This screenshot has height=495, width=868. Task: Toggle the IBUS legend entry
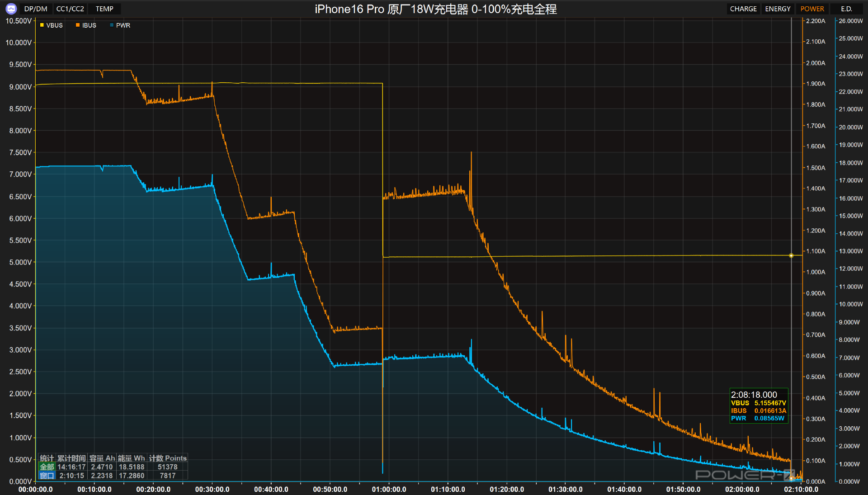coord(86,25)
